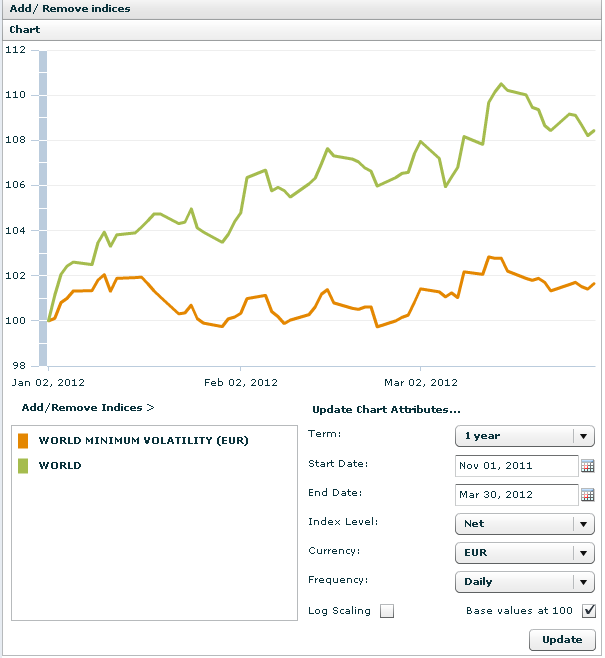The width and height of the screenshot is (605, 658).
Task: Expand the Term dropdown
Action: point(582,436)
